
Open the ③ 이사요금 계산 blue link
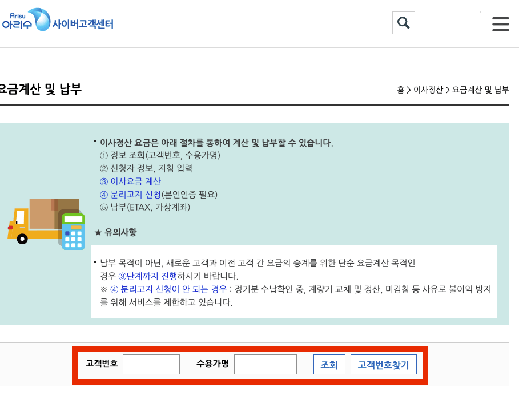coord(130,181)
